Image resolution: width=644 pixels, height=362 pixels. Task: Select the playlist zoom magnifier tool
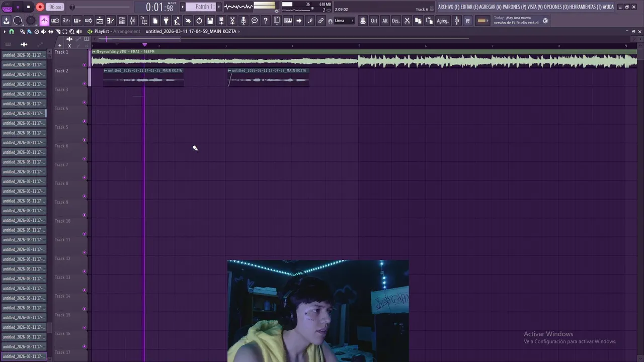click(72, 31)
